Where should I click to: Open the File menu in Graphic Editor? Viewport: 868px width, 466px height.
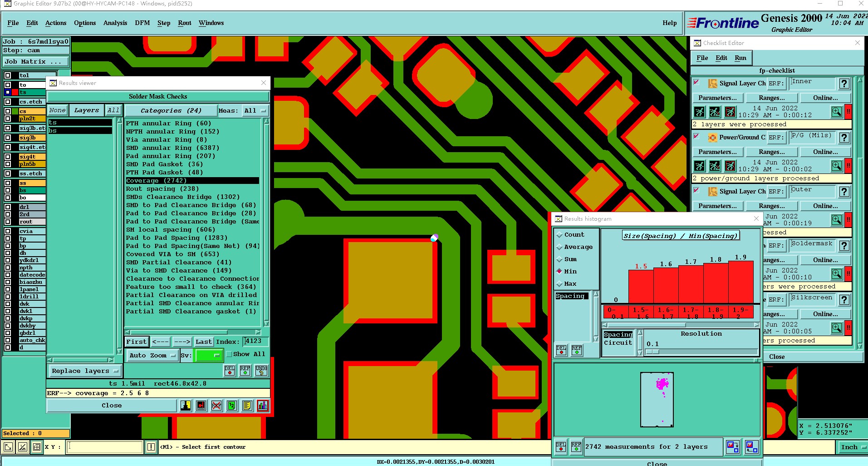tap(13, 23)
